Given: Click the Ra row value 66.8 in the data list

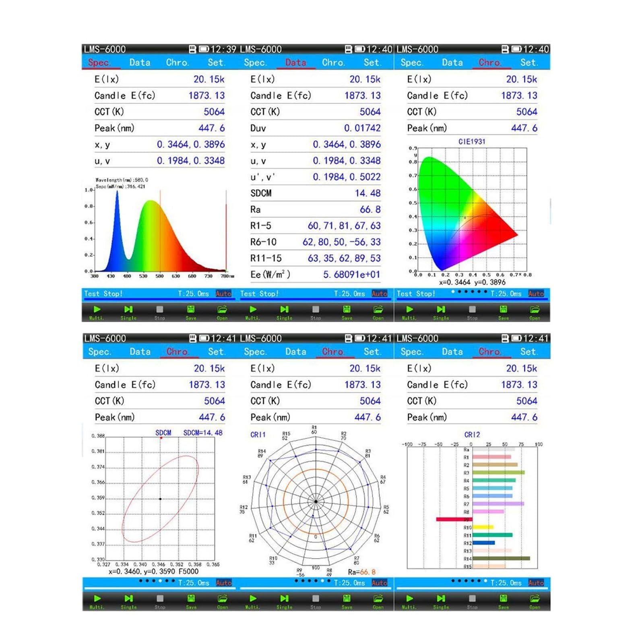Looking at the screenshot, I should 370,209.
